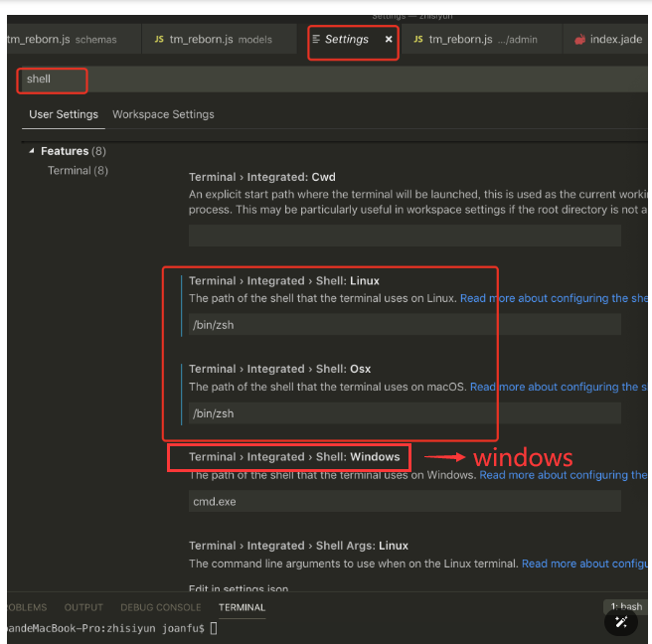Click the Shell Args: Linux setting heading
Viewport: 652px width, 644px height.
pos(298,546)
